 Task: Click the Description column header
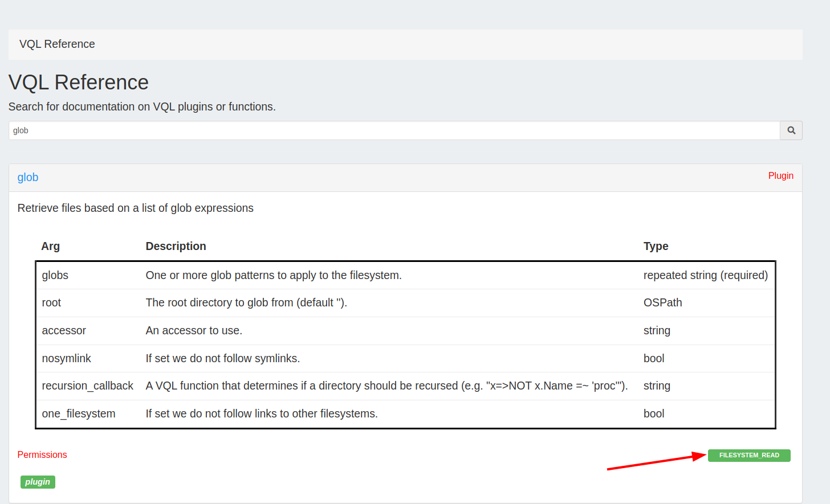tap(176, 246)
